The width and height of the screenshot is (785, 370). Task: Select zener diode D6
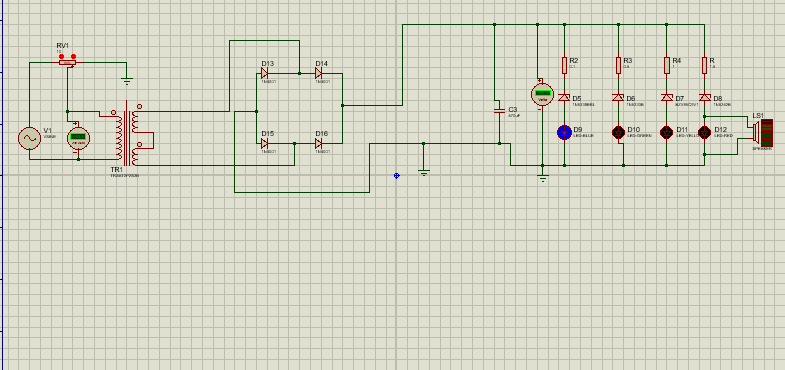618,98
